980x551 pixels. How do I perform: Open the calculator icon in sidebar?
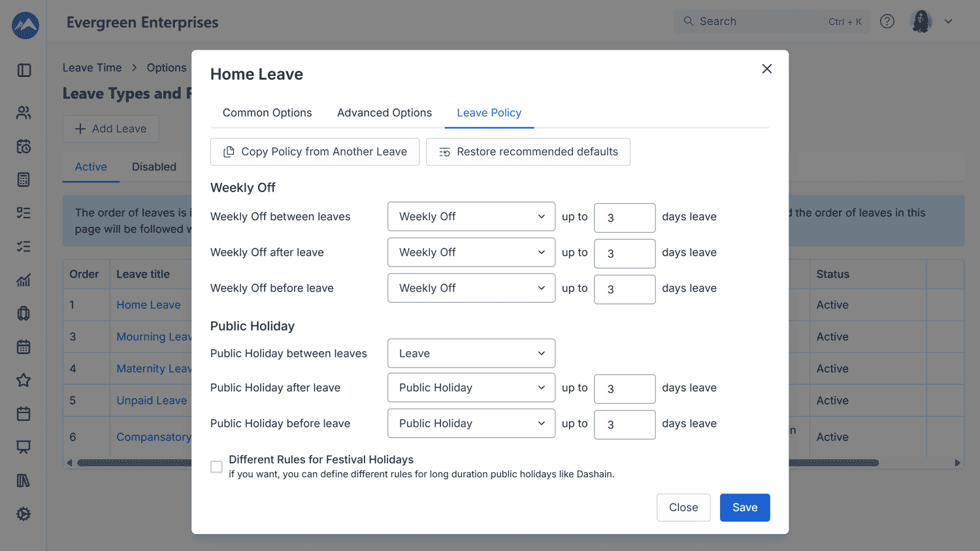(24, 180)
